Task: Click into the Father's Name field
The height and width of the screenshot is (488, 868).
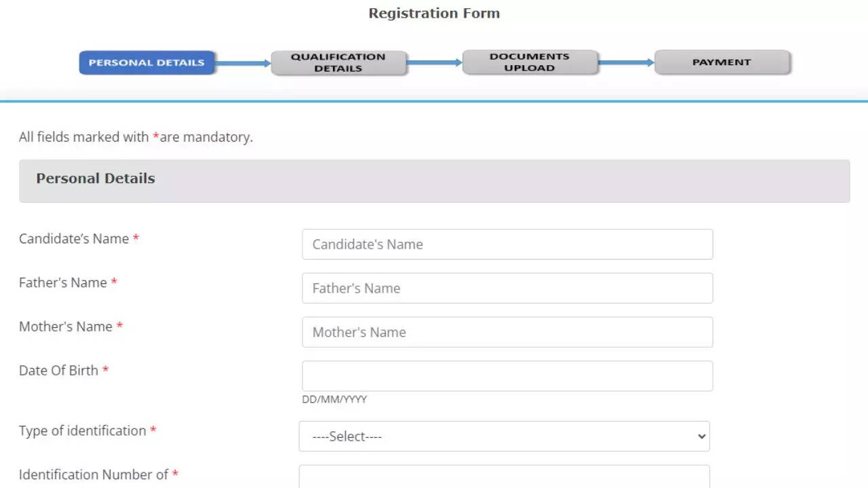Action: pos(507,288)
